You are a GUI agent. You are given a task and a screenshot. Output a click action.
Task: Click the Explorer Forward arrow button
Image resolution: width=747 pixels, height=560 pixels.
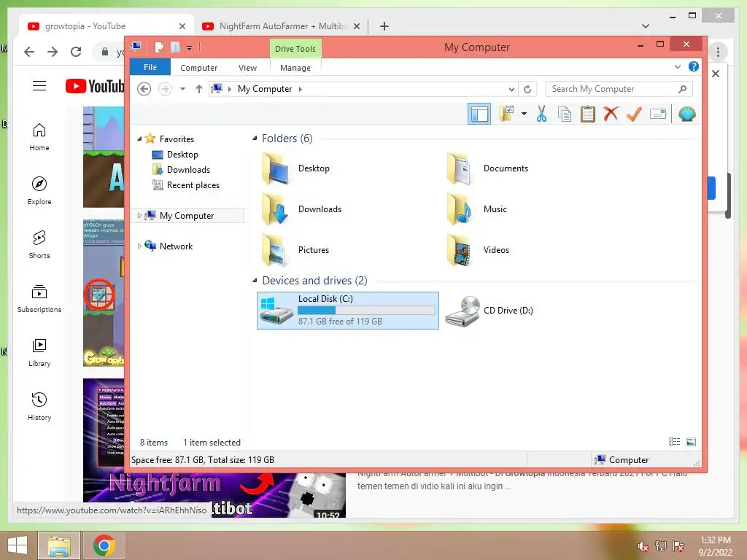[165, 89]
